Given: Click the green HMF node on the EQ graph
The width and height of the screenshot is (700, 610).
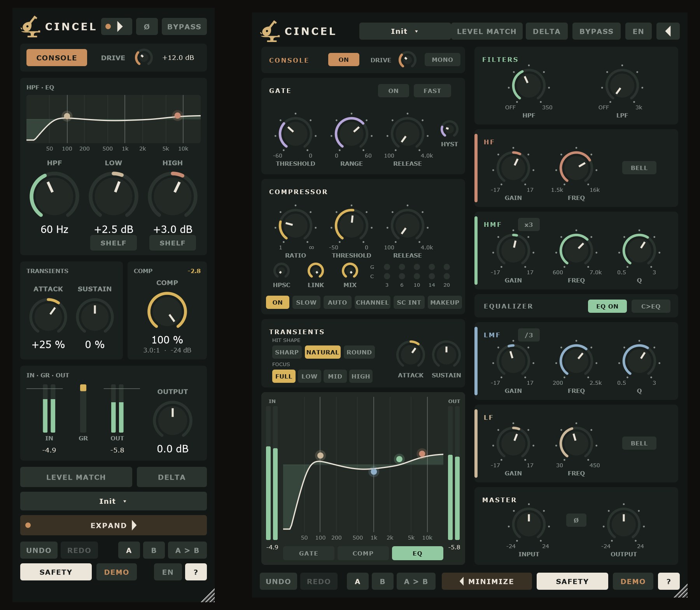Looking at the screenshot, I should [399, 459].
